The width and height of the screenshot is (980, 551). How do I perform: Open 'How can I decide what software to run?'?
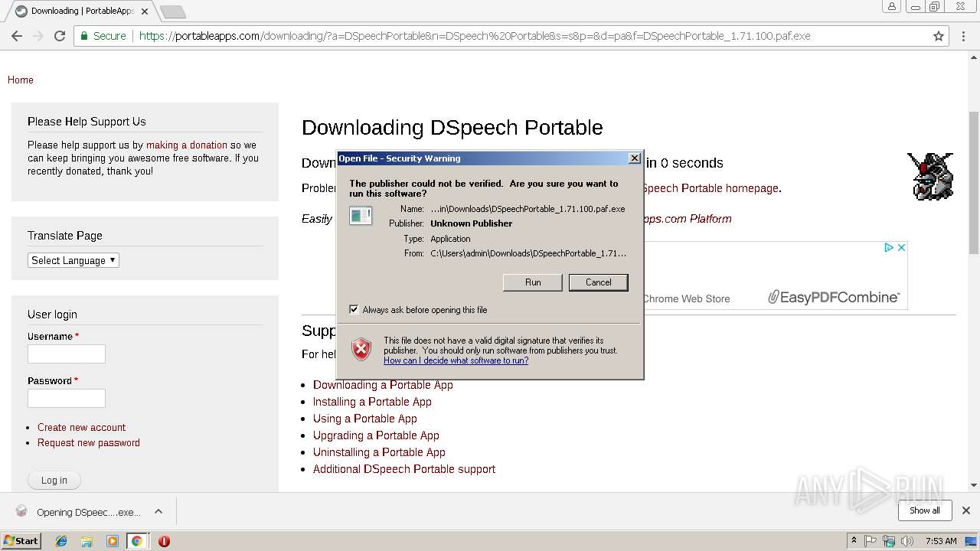pyautogui.click(x=456, y=360)
